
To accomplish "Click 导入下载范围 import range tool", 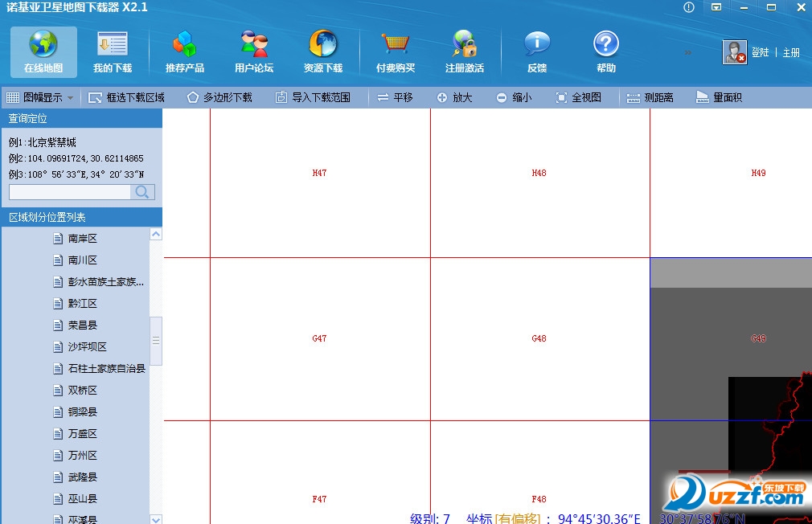I will 313,97.
